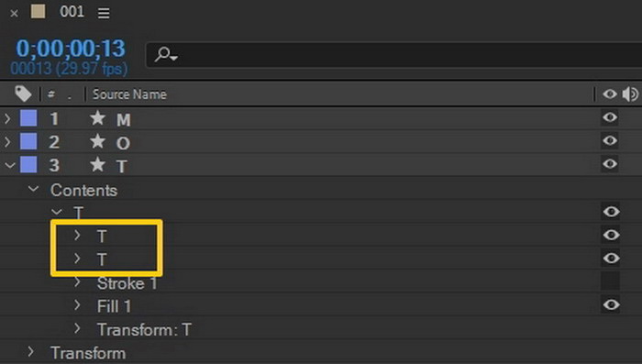The height and width of the screenshot is (364, 642).
Task: Expand layer 1 M properties
Action: coord(7,119)
